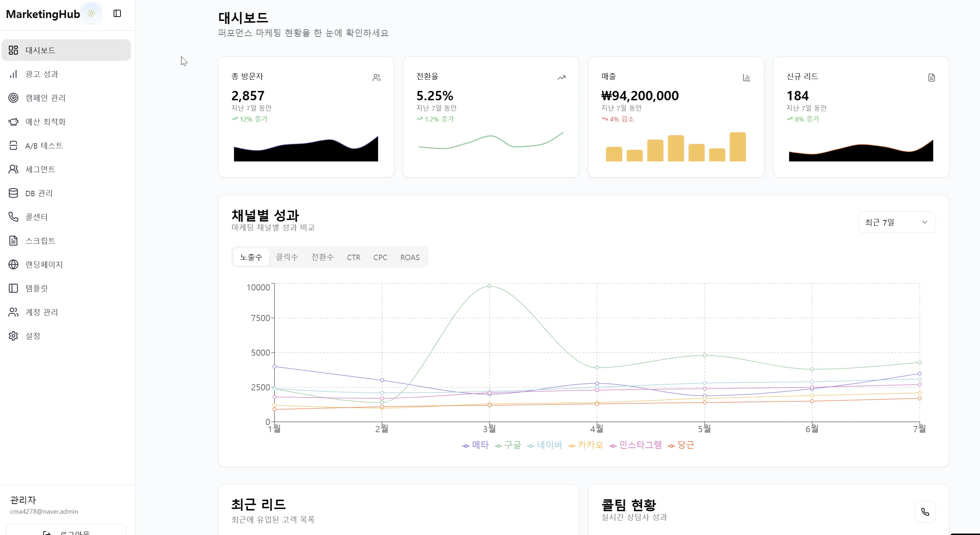This screenshot has height=535, width=980.
Task: Switch to the 전환수 tab
Action: 322,257
